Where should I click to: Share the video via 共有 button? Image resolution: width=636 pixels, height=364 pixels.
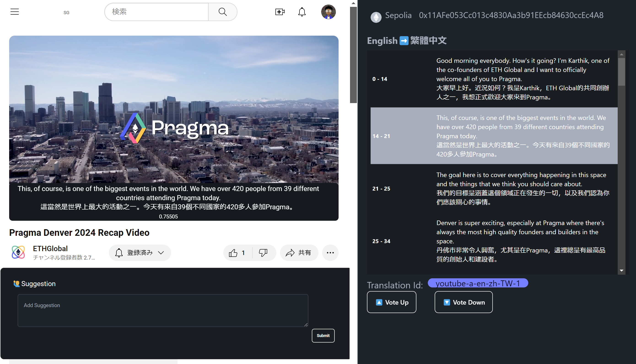(x=299, y=253)
